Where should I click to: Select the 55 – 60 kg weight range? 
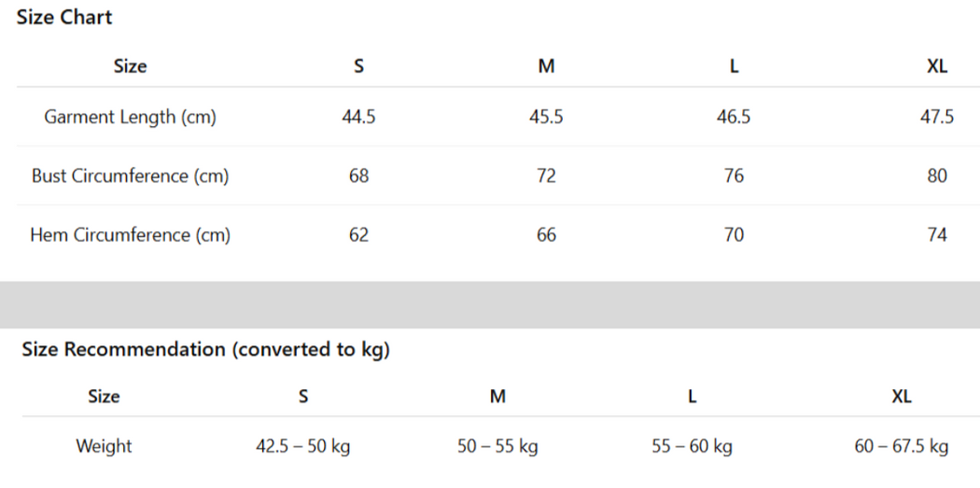click(x=692, y=446)
